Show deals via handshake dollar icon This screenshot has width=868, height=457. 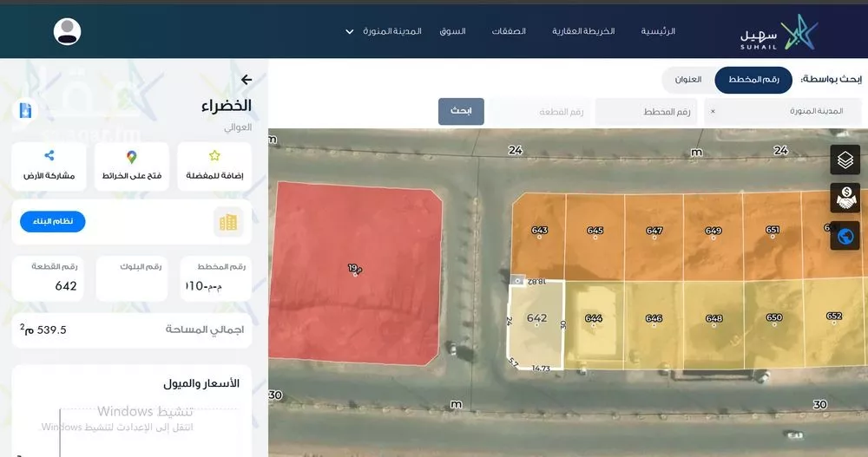(x=845, y=198)
